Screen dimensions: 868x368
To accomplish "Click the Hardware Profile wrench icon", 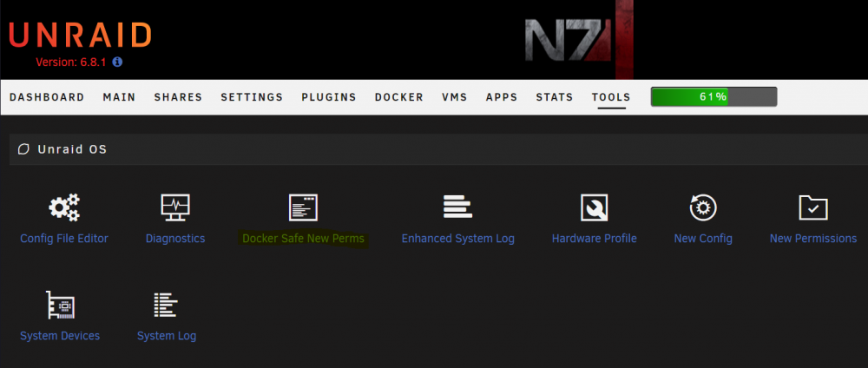I will (x=595, y=207).
